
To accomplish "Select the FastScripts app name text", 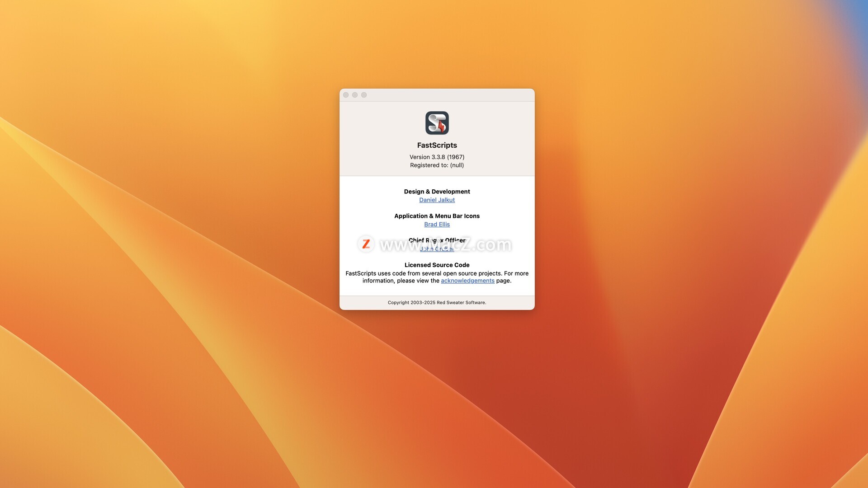I will [437, 145].
